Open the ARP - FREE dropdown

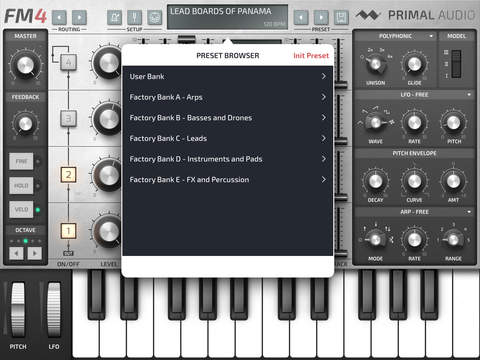coord(414,212)
